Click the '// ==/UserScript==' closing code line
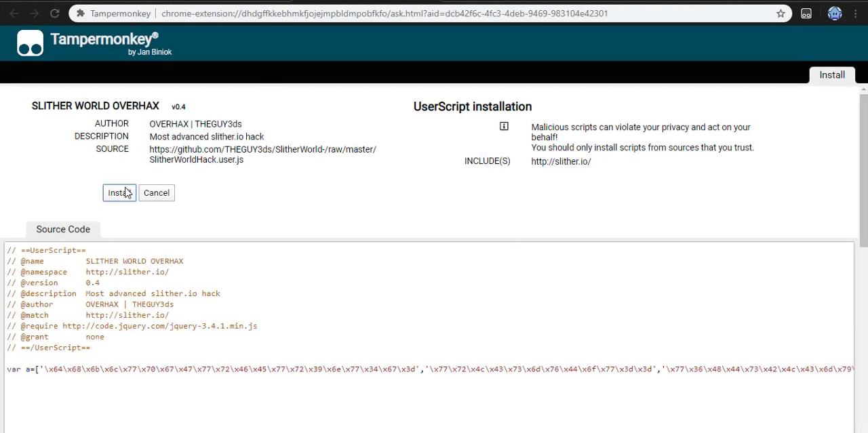The image size is (868, 433). click(x=48, y=348)
